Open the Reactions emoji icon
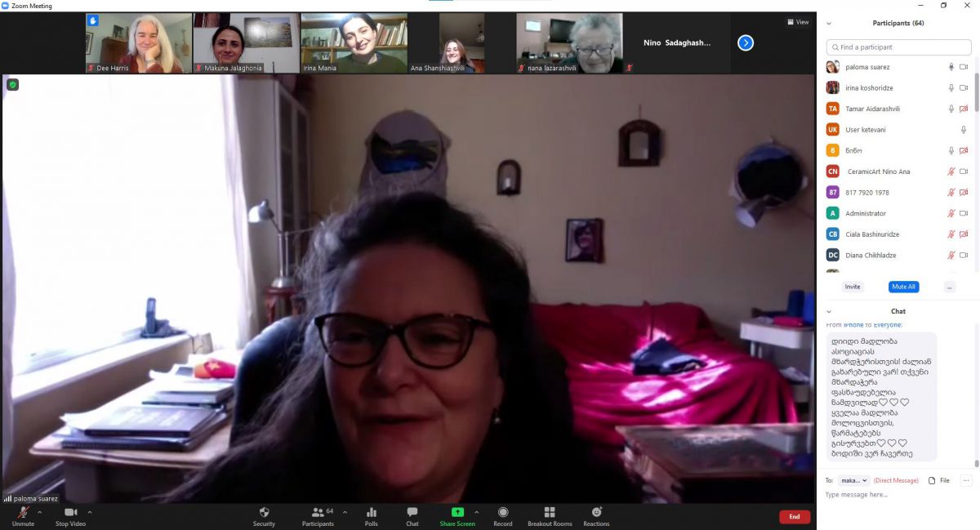 coord(596,513)
